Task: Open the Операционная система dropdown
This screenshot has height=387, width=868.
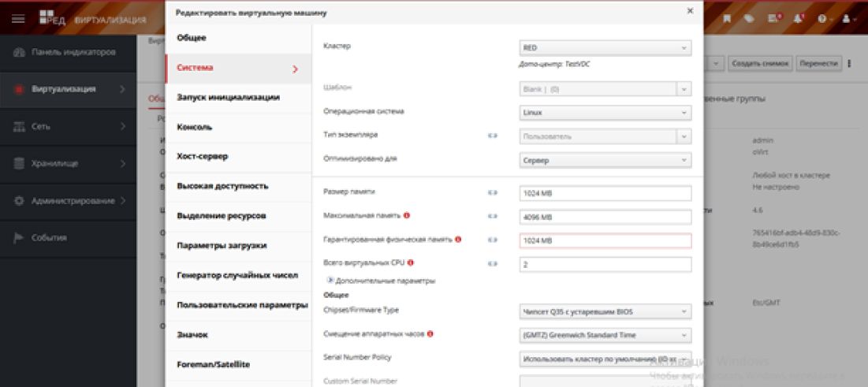Action: 605,113
